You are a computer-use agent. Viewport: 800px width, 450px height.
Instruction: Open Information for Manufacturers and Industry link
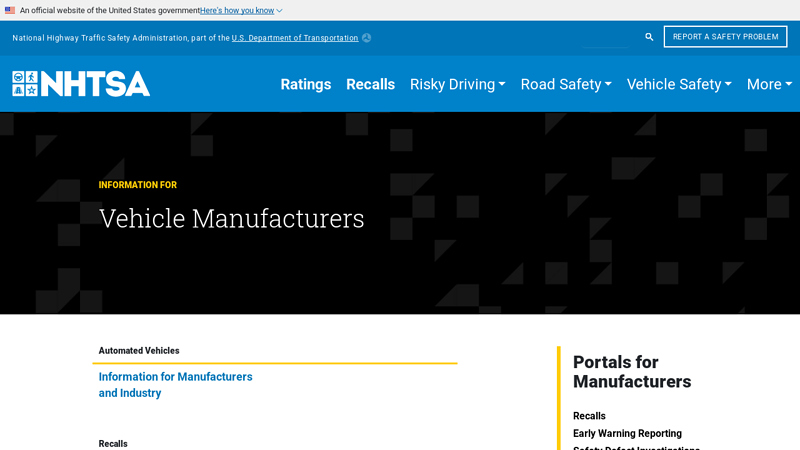click(x=176, y=385)
